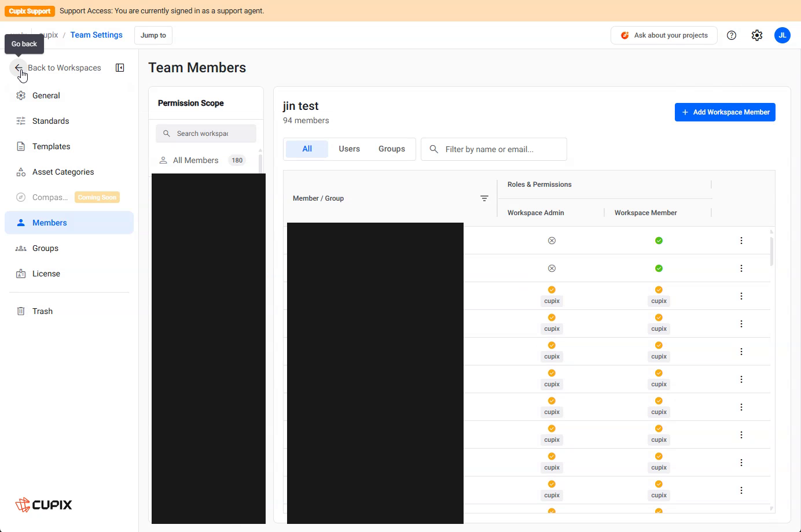Click the Member / Group filter icon
801x532 pixels.
(x=484, y=198)
